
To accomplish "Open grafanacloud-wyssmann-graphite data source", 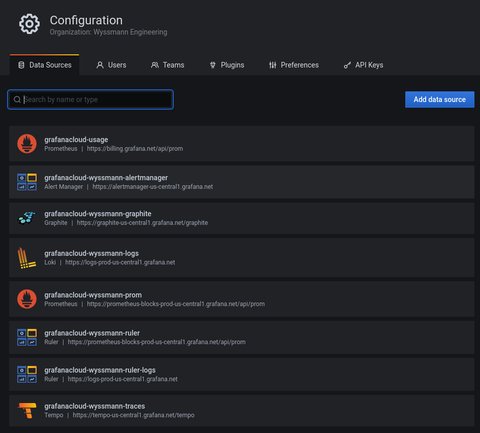I will pos(242,218).
